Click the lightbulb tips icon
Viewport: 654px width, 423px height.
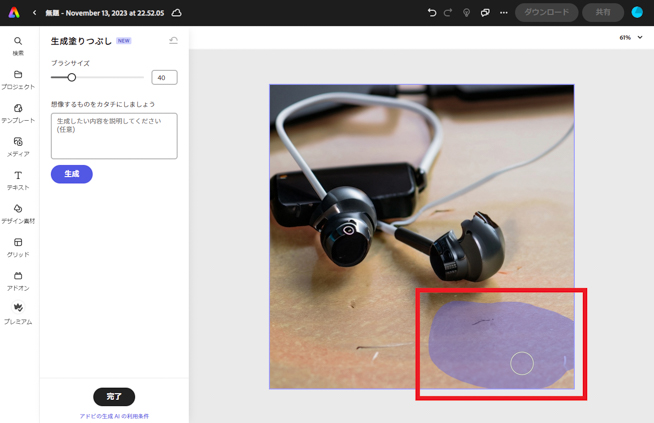tap(466, 13)
